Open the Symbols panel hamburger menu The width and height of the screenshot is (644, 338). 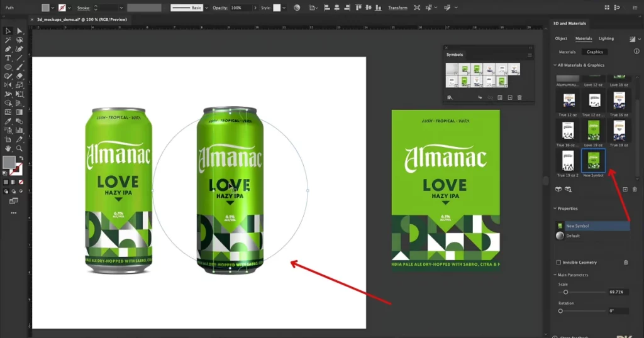click(x=530, y=55)
